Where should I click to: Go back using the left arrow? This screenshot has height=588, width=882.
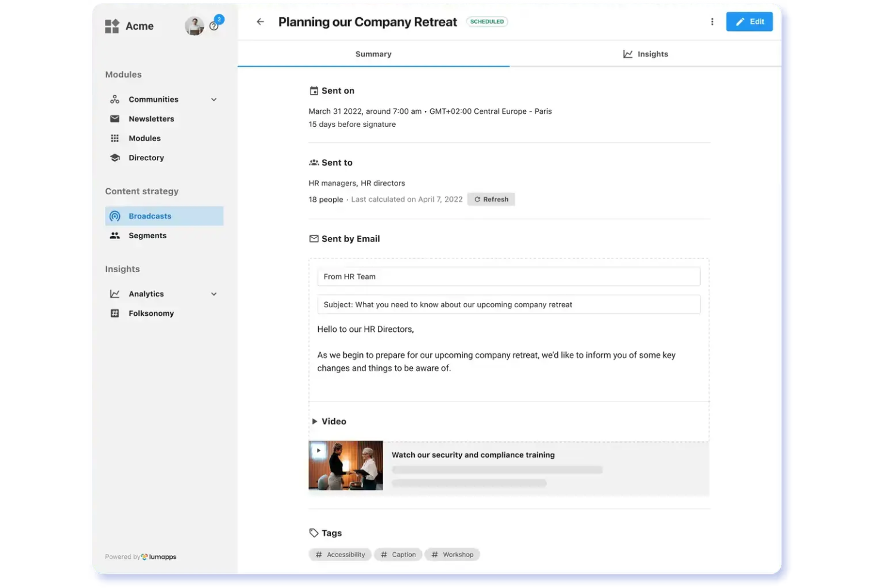click(x=260, y=22)
